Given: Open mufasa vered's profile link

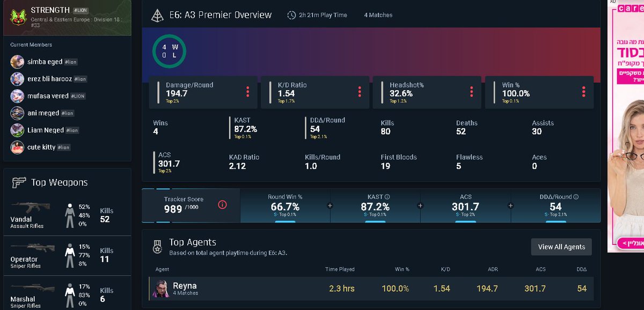Looking at the screenshot, I should [x=48, y=96].
